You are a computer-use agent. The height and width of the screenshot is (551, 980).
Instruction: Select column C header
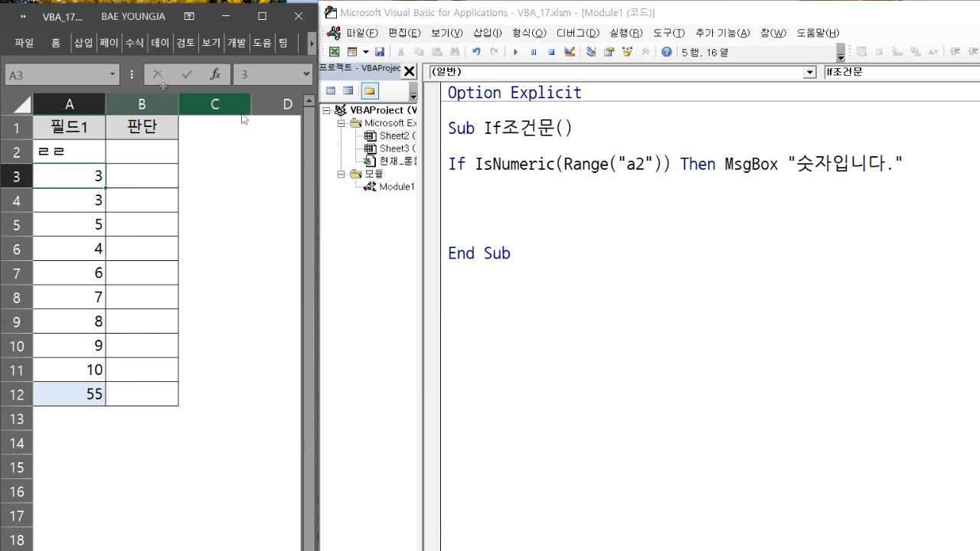[x=214, y=104]
